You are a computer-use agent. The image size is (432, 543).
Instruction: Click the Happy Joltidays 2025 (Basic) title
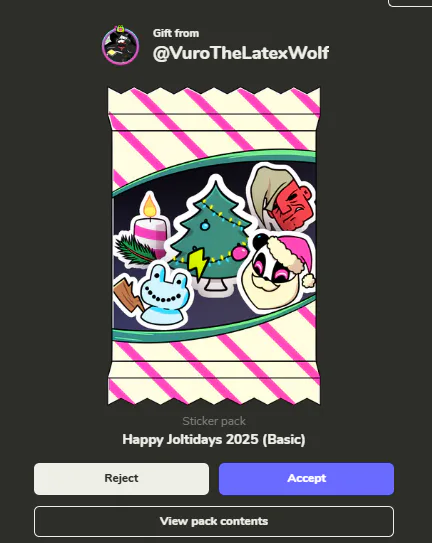tap(214, 440)
